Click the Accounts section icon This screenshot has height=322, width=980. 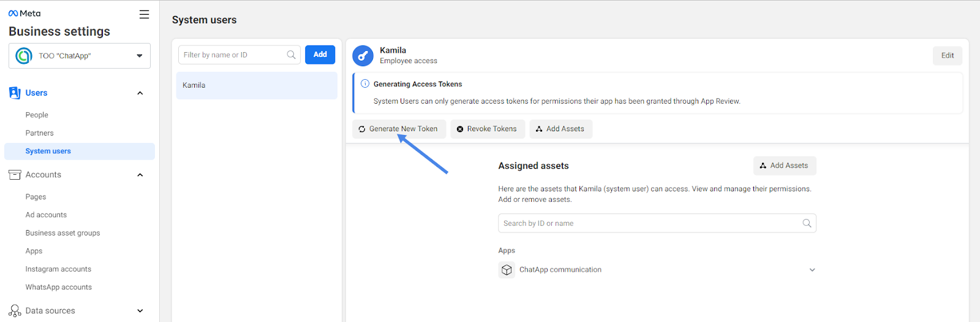tap(15, 175)
